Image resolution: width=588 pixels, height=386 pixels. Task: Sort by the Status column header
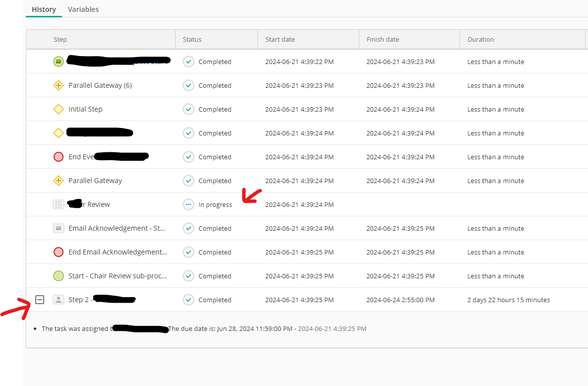click(x=192, y=40)
